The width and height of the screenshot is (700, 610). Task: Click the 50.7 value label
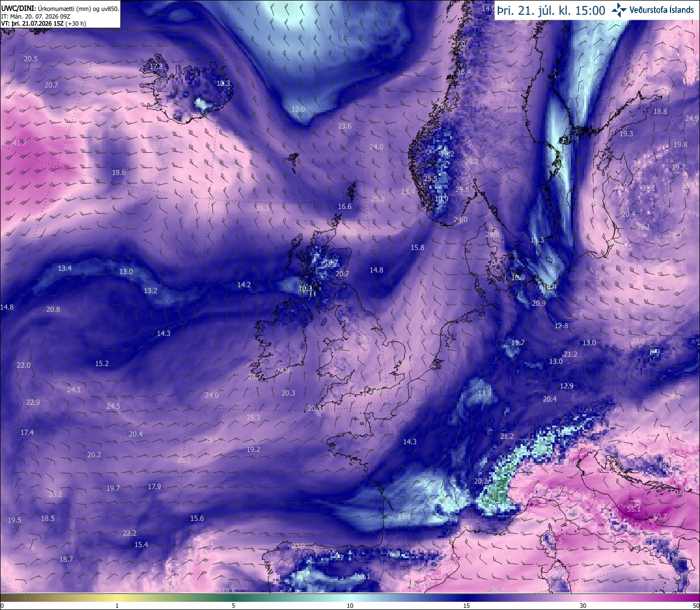point(660,516)
